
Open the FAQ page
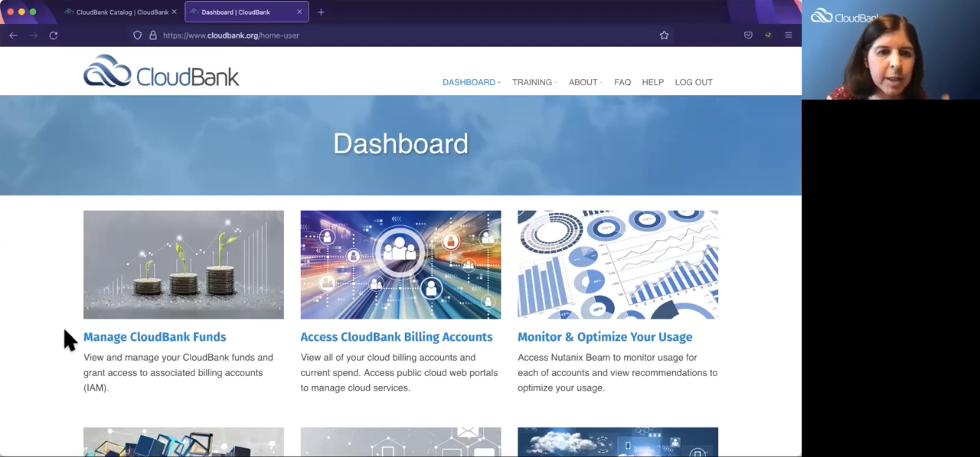point(622,82)
